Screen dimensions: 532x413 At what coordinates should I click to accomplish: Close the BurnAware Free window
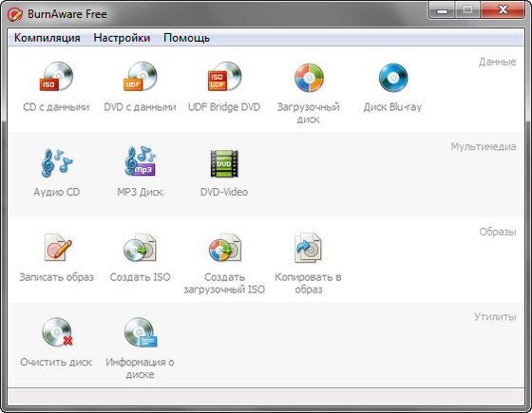[503, 9]
